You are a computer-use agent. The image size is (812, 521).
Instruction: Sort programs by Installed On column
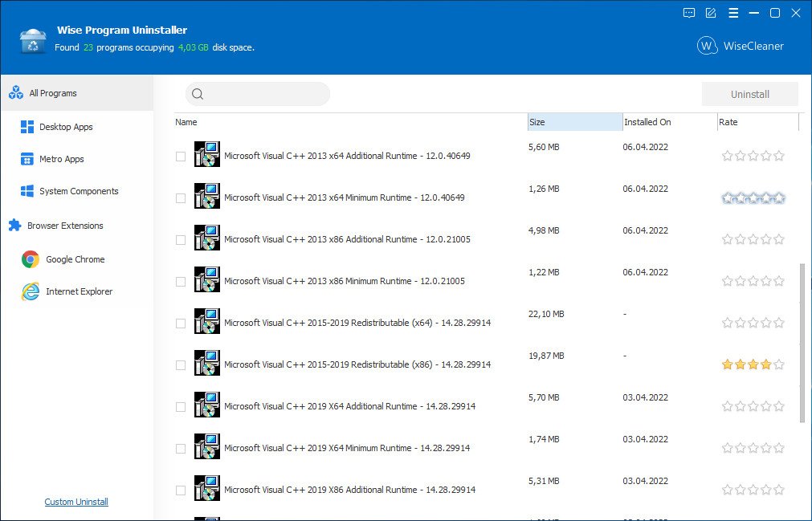point(668,122)
